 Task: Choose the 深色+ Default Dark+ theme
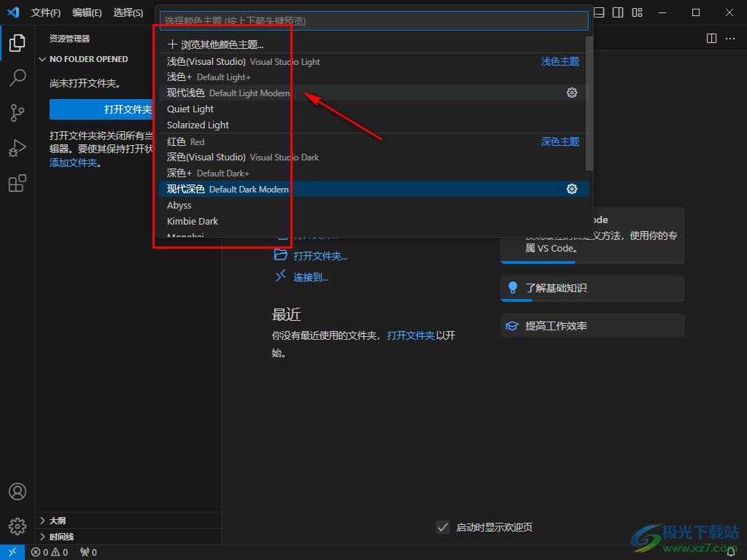(374, 174)
